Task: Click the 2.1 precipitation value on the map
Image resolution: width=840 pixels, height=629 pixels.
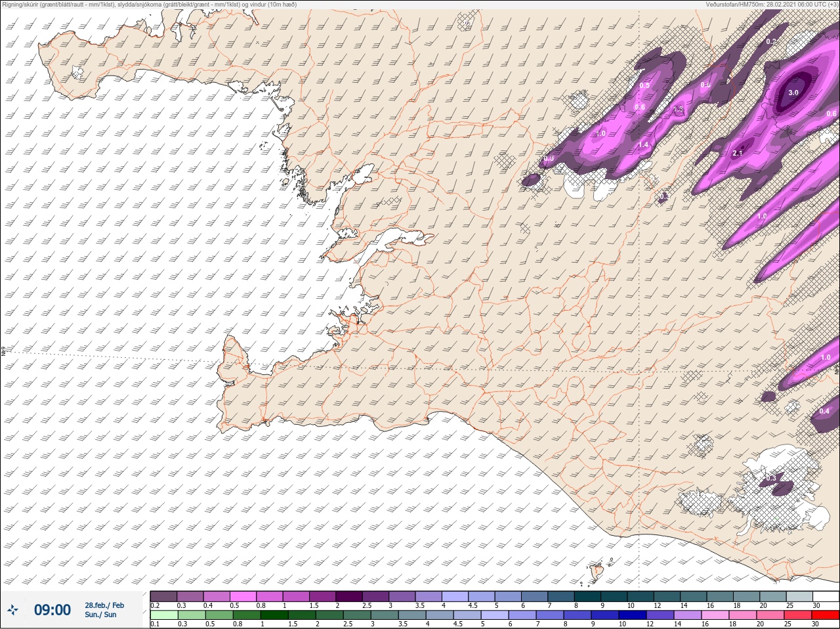Action: 737,154
